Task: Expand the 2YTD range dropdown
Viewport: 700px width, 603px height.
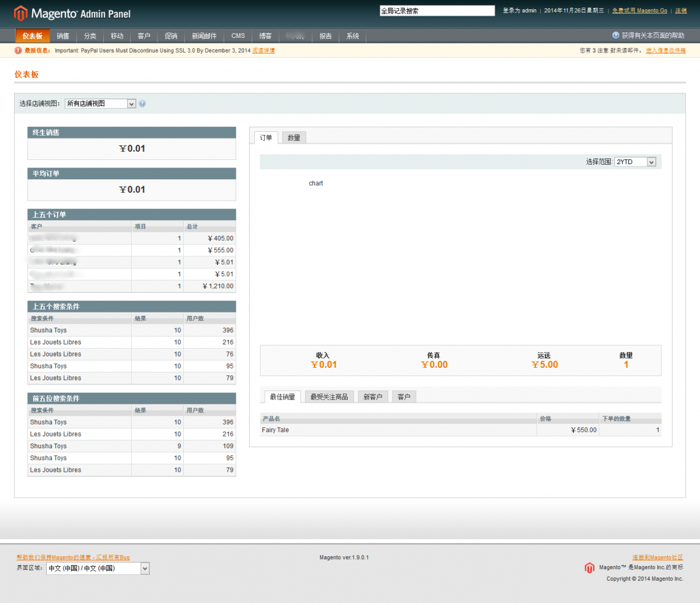Action: (635, 162)
